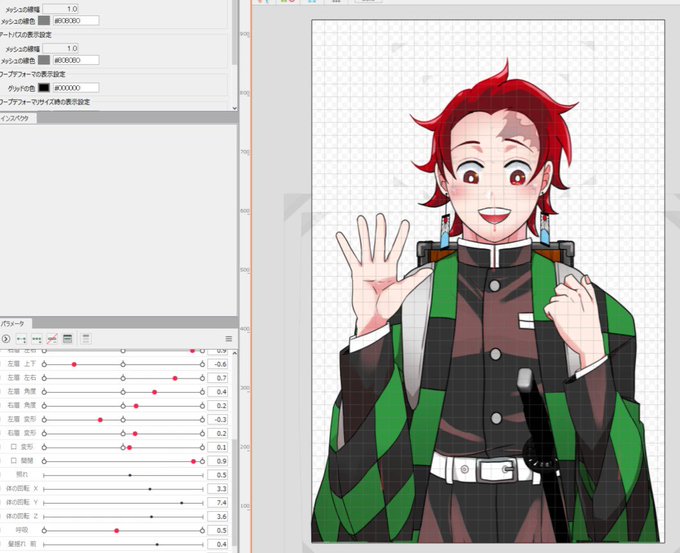Screen dimensions: 680x553
Task: Select the 左眉 左右 parameter label
Action: click(22, 378)
